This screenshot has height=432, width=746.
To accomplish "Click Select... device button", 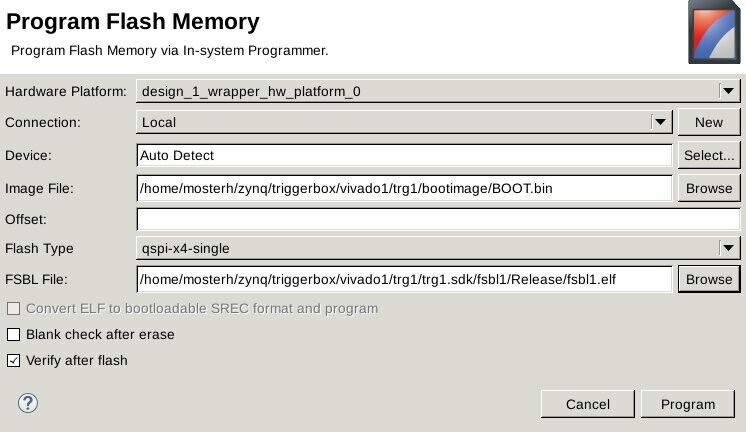I will (709, 155).
